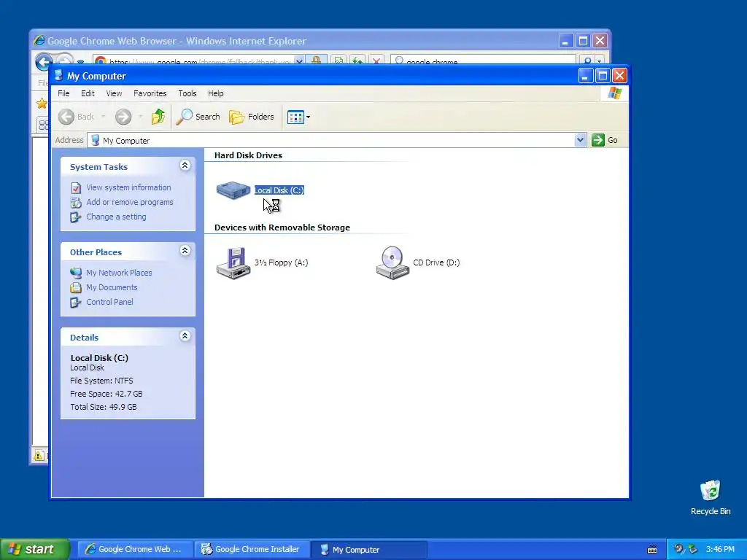Click the Internet Explorer Back button

click(x=43, y=61)
